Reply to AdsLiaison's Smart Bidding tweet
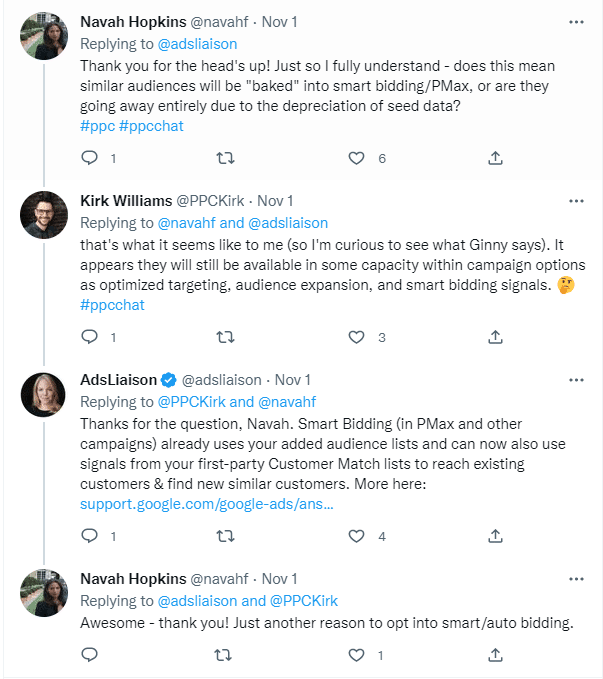The width and height of the screenshot is (603, 679). 89,536
